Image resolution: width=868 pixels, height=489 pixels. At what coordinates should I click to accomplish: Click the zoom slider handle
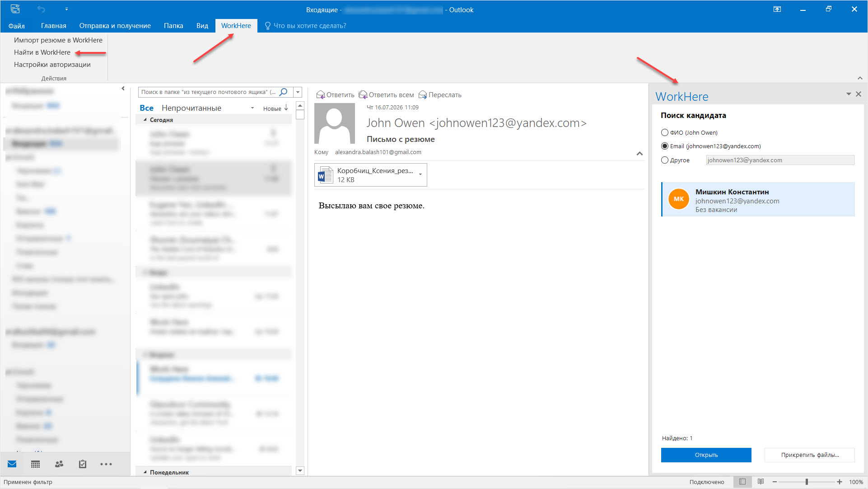coord(807,482)
